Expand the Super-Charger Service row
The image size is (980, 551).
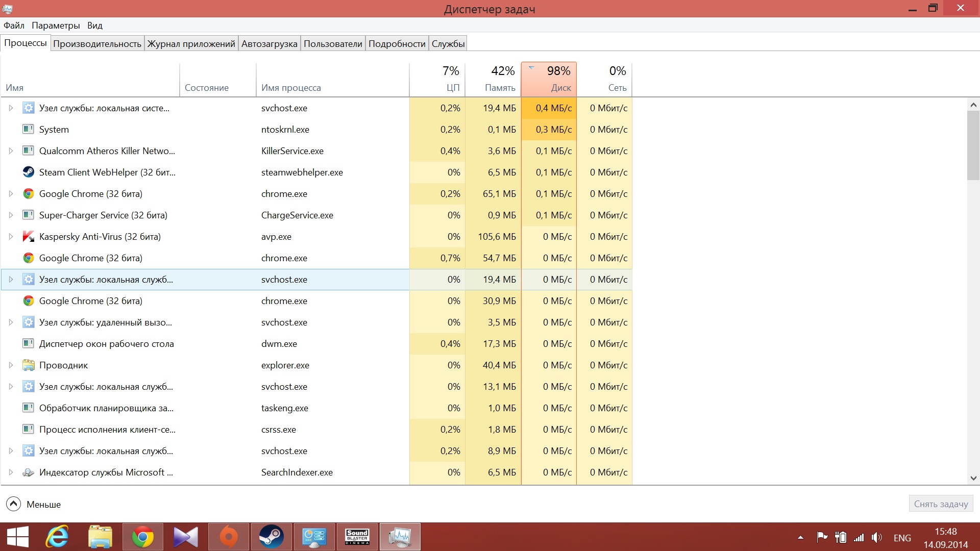[x=11, y=215]
